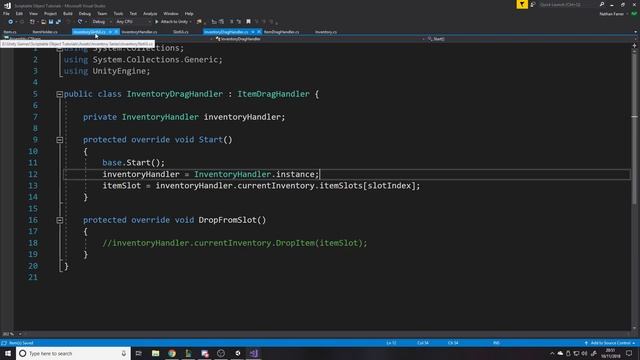Switch to the Item.cs tab
This screenshot has height=360, width=640.
click(x=10, y=32)
